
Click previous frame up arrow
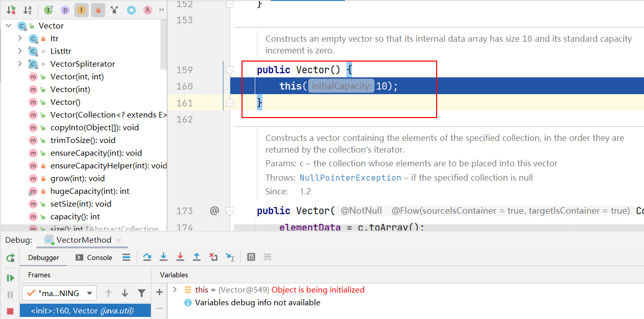(108, 293)
